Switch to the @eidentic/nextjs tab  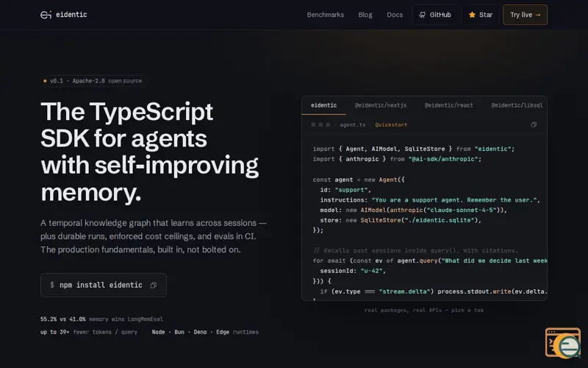tap(380, 105)
